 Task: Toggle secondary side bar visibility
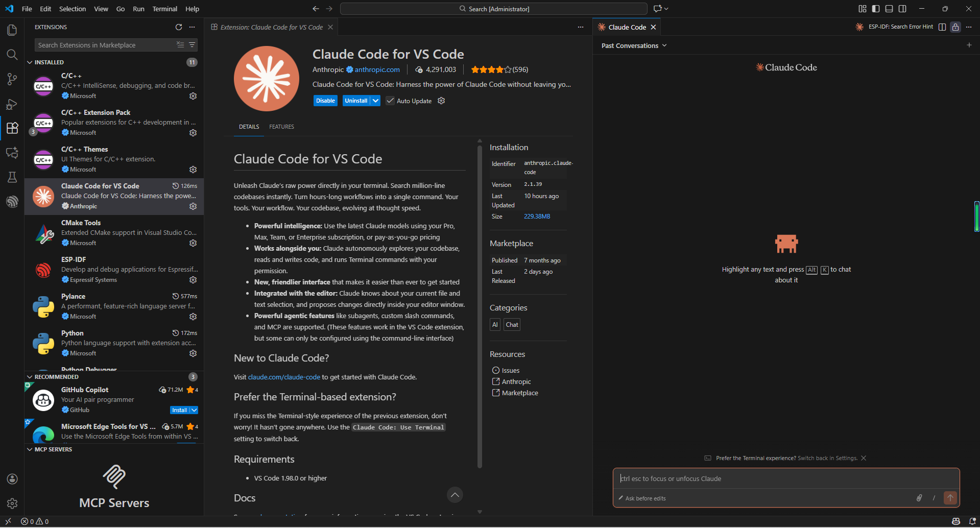tap(902, 9)
